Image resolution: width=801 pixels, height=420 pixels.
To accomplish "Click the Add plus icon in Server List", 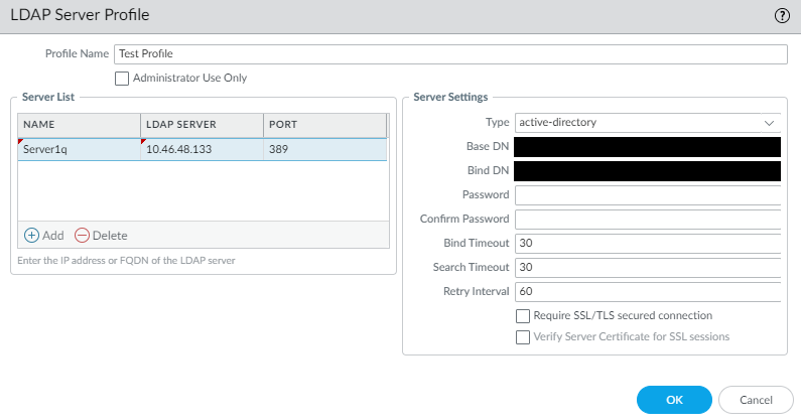I will [31, 235].
